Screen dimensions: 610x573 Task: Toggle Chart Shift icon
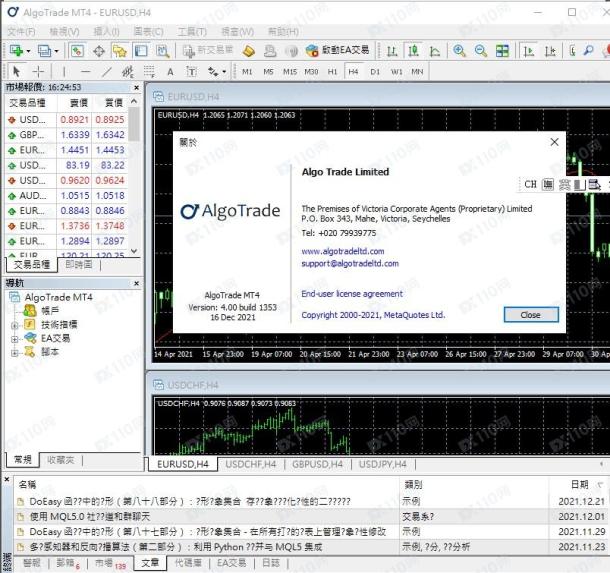point(550,51)
